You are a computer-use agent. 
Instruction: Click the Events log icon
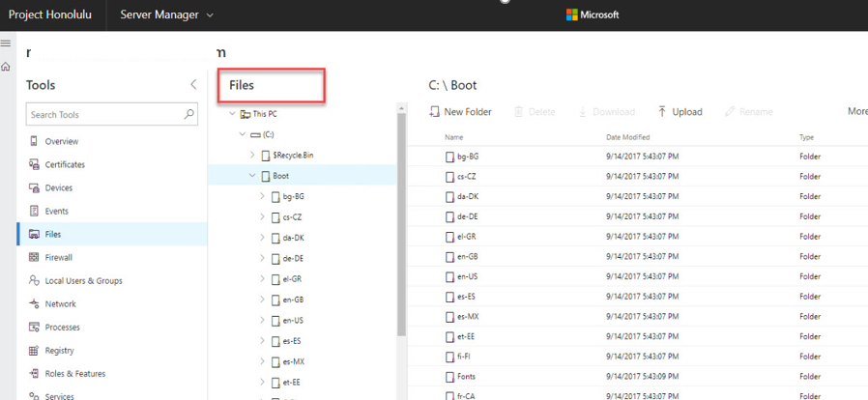(x=34, y=211)
